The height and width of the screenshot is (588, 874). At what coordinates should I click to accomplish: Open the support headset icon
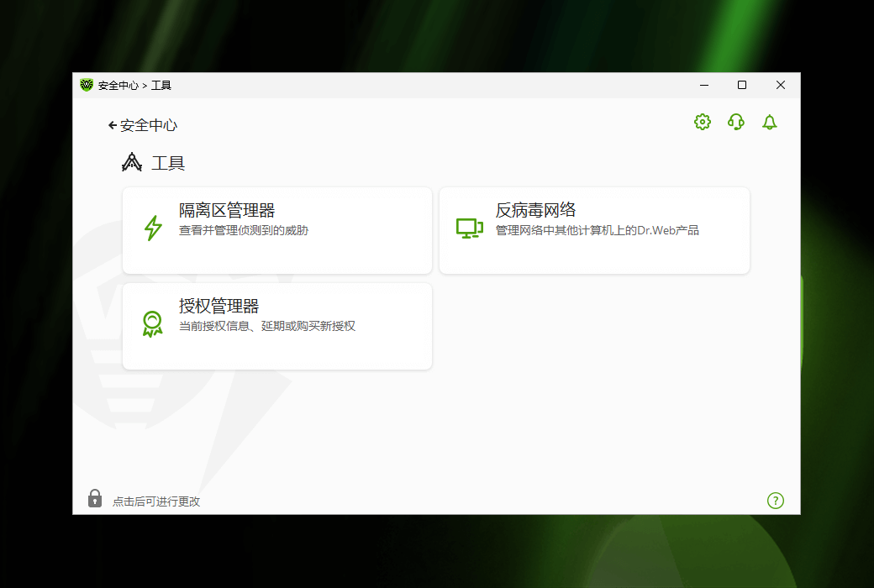click(x=736, y=122)
